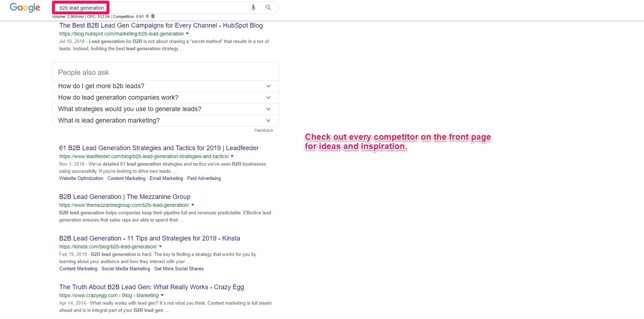The height and width of the screenshot is (319, 644).
Task: Start voice search with the microphone icon
Action: tap(253, 8)
